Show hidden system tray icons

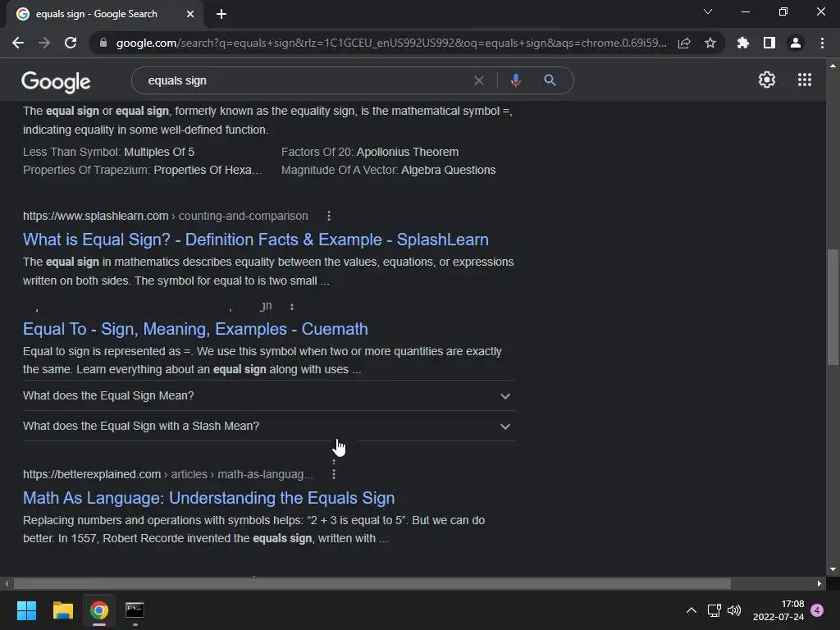692,610
